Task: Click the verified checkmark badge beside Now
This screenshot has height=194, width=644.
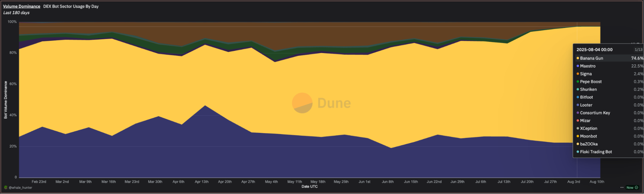Action: click(636, 188)
